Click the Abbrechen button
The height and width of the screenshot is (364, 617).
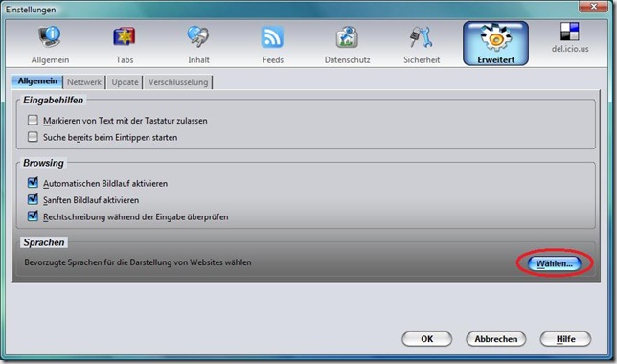click(496, 339)
